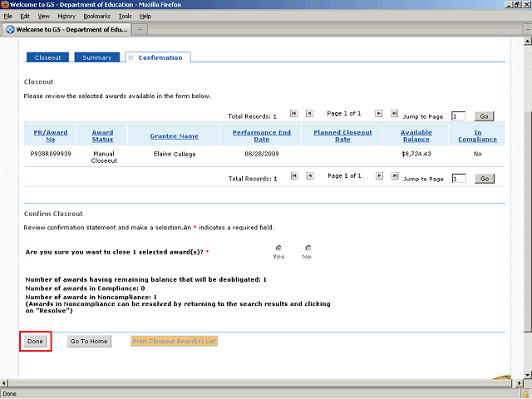This screenshot has width=532, height=399.
Task: Click the Manual Closeout status cell
Action: [104, 157]
